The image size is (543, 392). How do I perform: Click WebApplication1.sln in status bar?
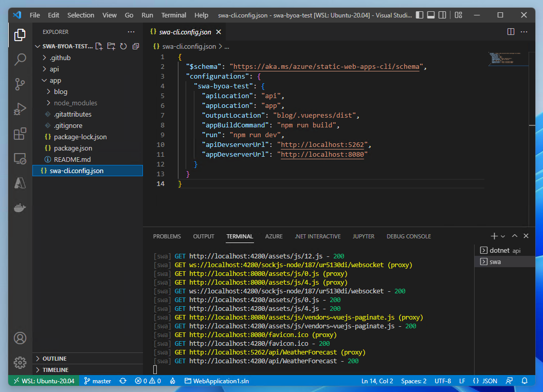click(x=216, y=381)
